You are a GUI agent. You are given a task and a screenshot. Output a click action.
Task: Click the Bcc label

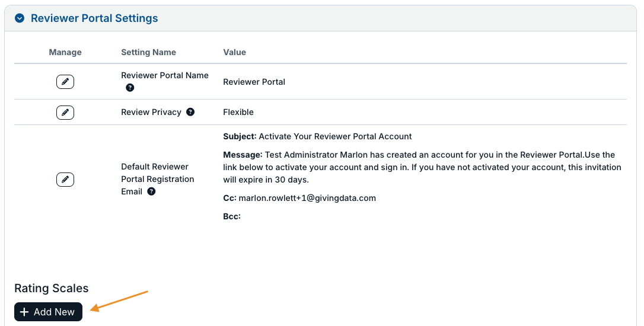point(232,216)
